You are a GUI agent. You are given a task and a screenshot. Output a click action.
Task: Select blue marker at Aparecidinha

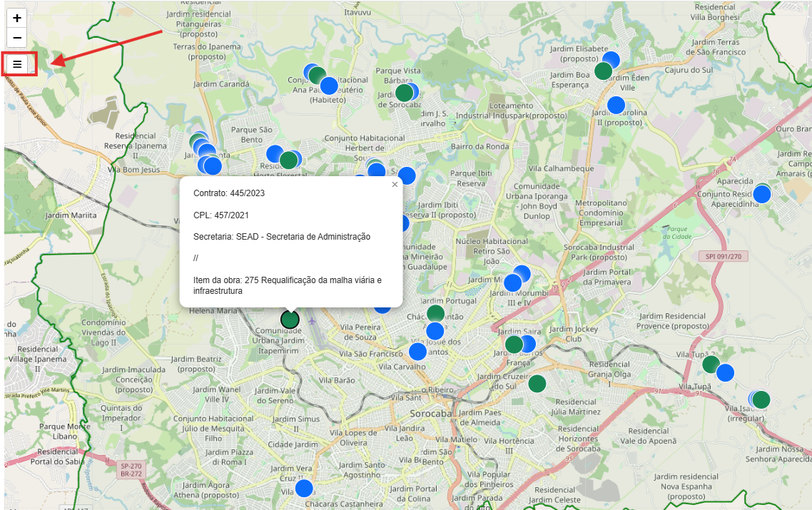tap(763, 194)
